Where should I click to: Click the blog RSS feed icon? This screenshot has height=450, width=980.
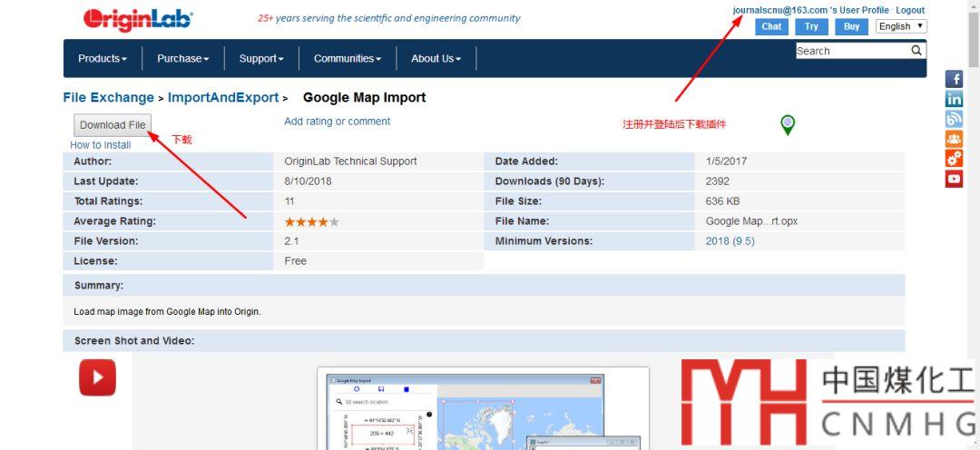tap(954, 119)
